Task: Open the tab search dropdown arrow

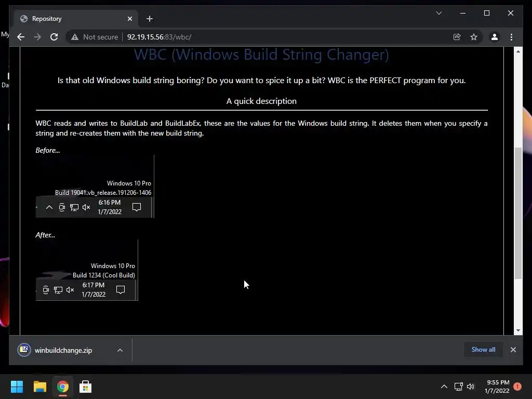Action: 439,13
